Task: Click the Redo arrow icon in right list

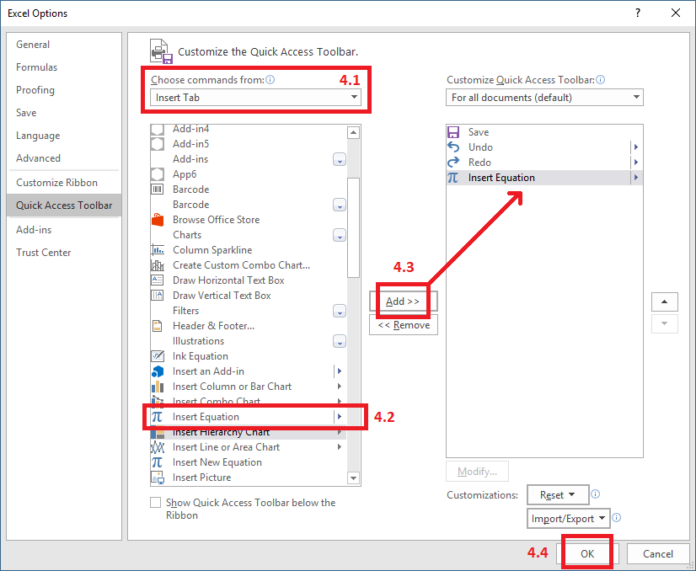Action: click(x=453, y=162)
